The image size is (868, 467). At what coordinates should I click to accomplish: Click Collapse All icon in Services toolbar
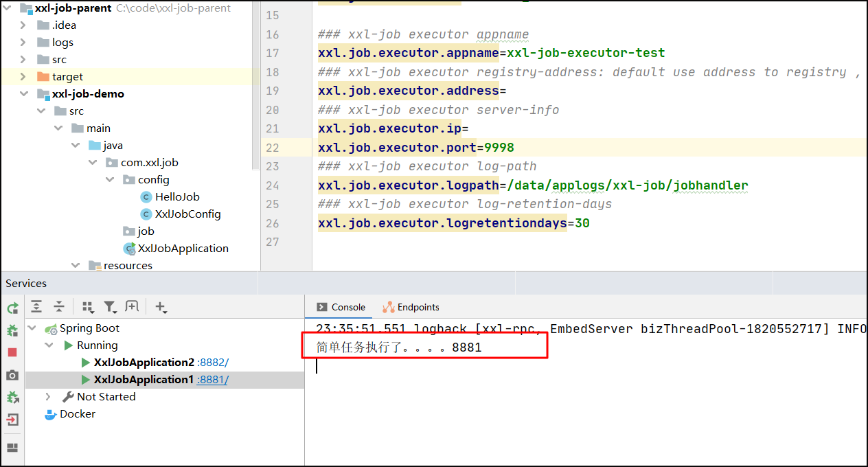pos(60,306)
